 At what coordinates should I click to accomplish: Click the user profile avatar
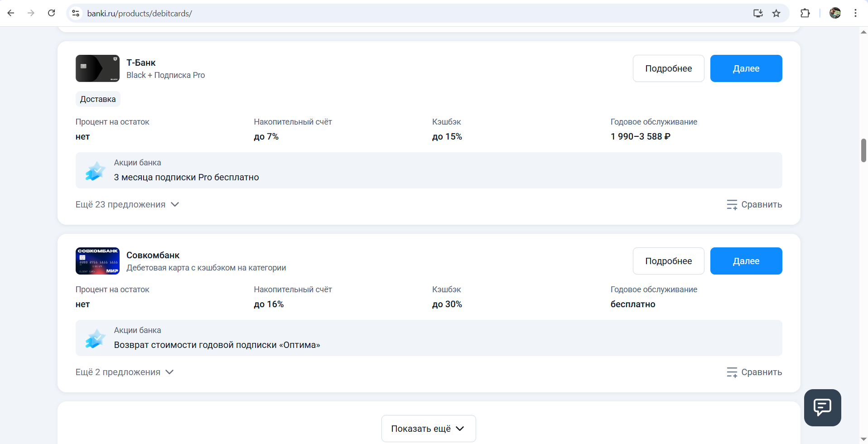tap(835, 13)
